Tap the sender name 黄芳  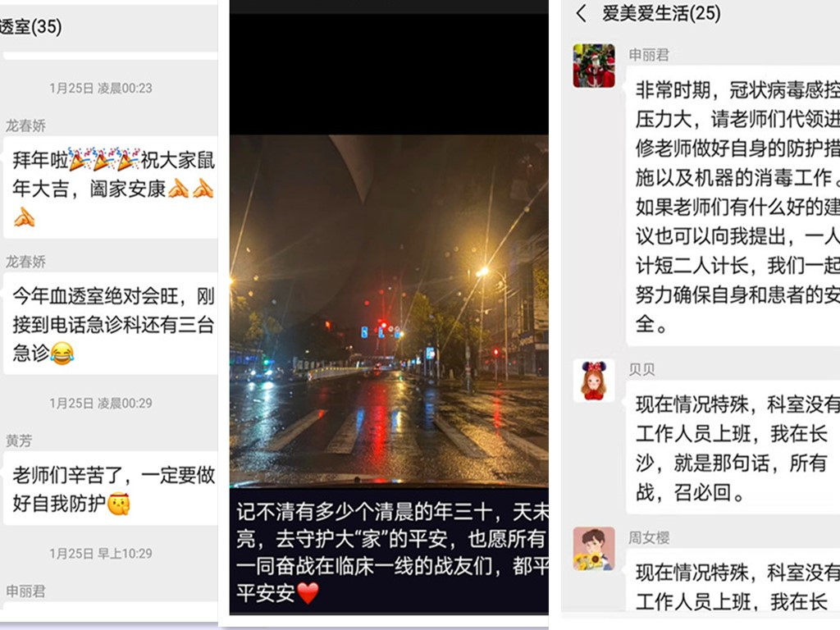pyautogui.click(x=19, y=441)
